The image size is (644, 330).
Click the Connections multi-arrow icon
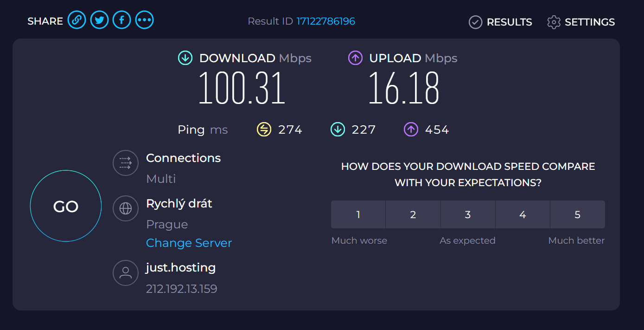click(126, 163)
